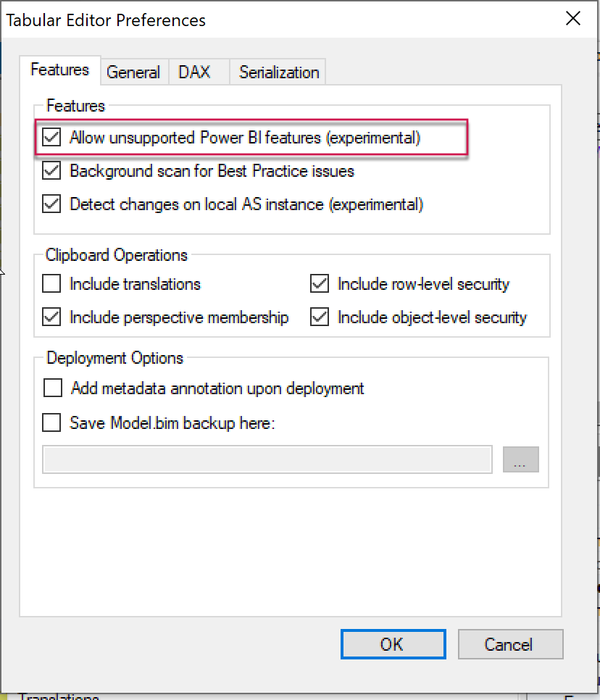Switch to the General tab
This screenshot has height=700, width=600.
pos(134,72)
